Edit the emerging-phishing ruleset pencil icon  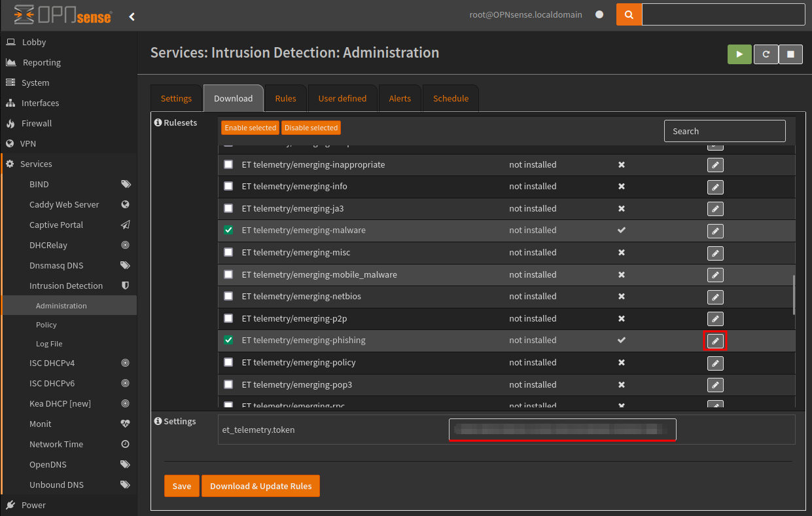coord(715,341)
